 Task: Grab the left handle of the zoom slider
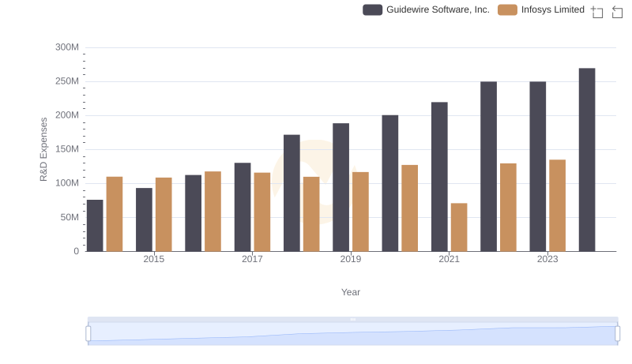pyautogui.click(x=88, y=333)
